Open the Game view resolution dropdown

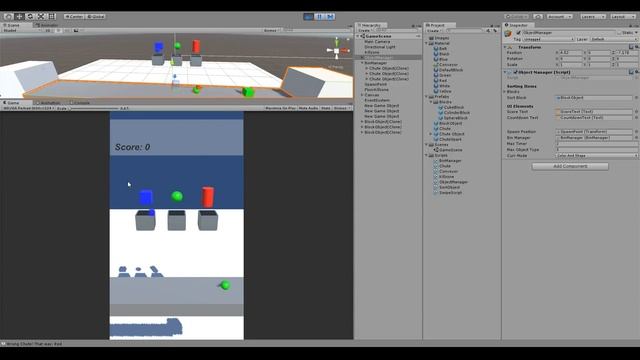(28, 108)
